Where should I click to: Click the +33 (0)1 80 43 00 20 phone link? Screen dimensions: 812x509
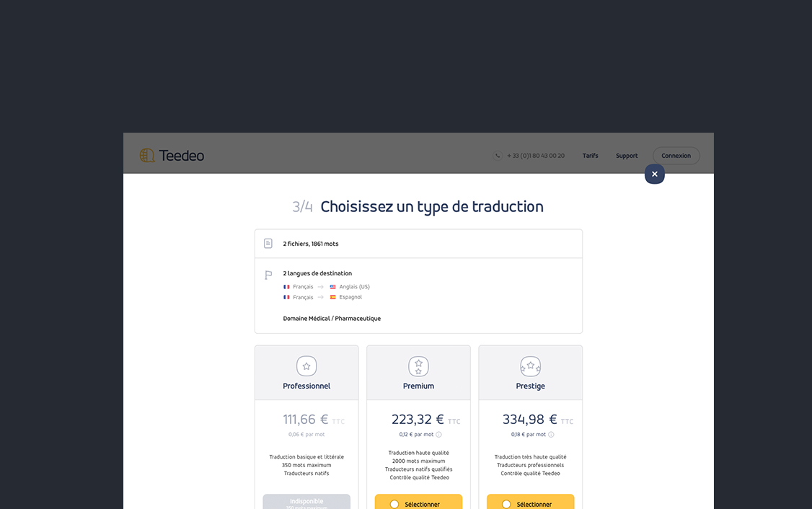pos(536,156)
